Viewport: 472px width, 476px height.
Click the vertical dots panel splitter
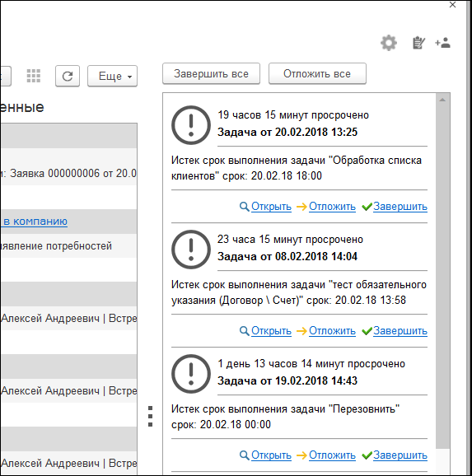point(150,416)
